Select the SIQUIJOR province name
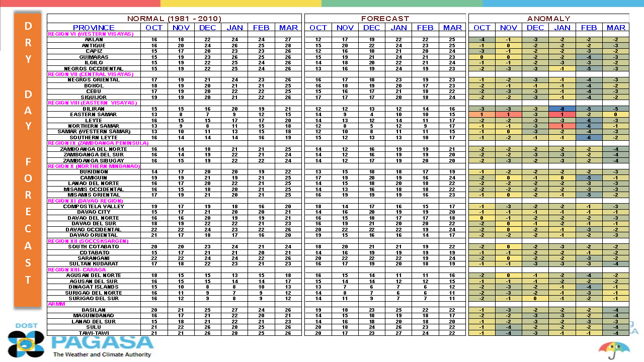Image resolution: width=644 pixels, height=362 pixels. pos(94,97)
